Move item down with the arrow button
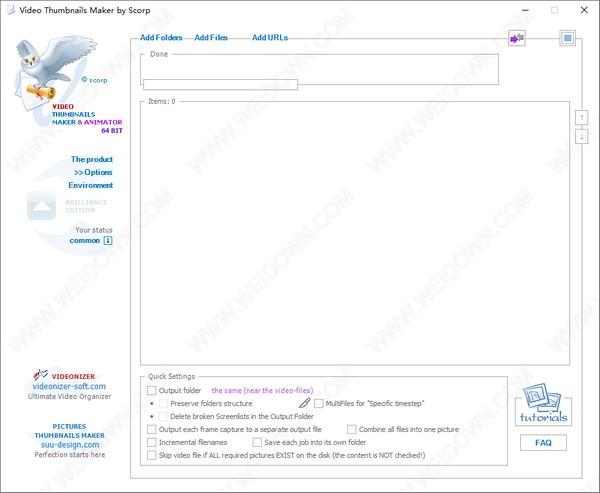The height and width of the screenshot is (493, 600). [582, 137]
